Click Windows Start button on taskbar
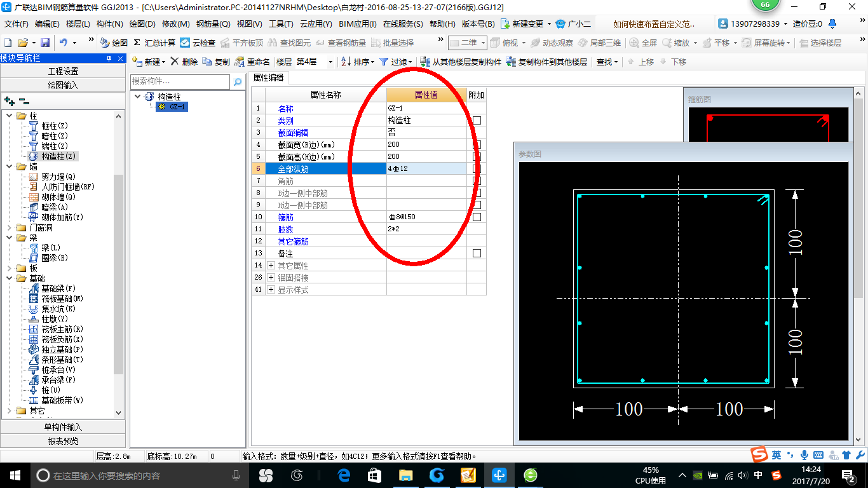The image size is (868, 488). click(x=15, y=475)
